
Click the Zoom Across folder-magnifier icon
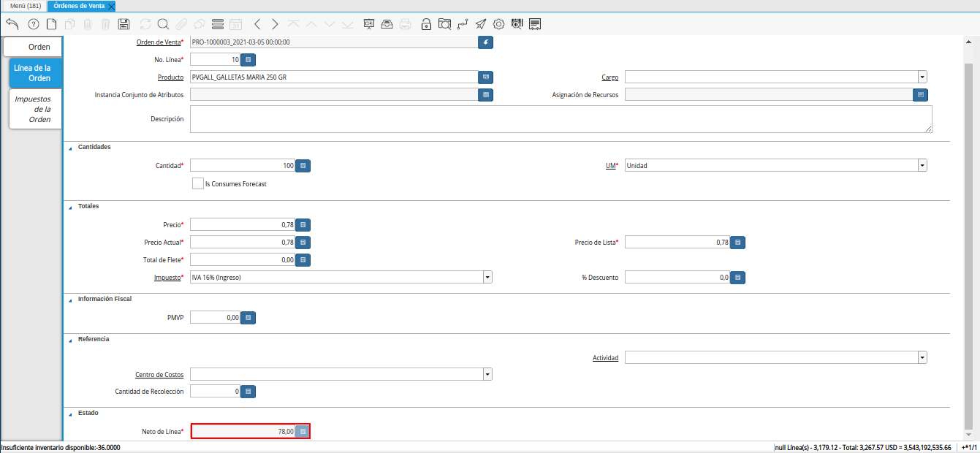444,24
